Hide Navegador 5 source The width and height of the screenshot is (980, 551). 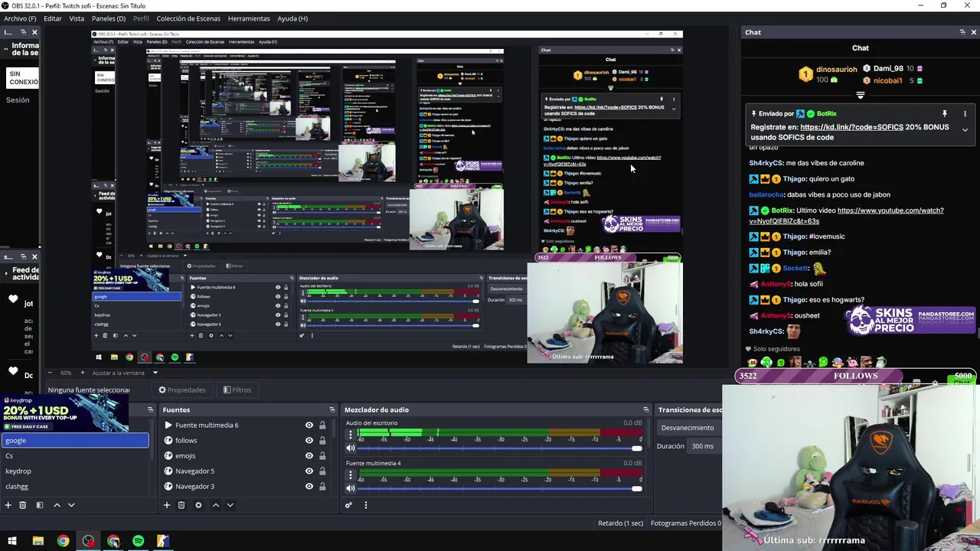pyautogui.click(x=309, y=471)
